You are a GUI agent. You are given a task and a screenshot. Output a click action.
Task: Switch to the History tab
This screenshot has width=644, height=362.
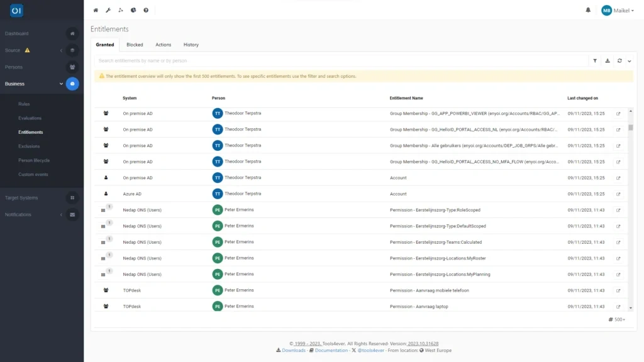pos(191,45)
